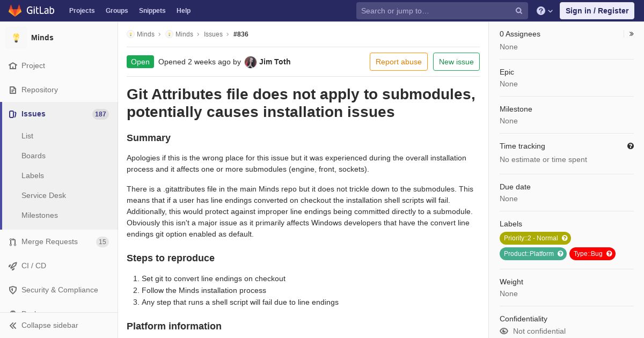Screen dimensions: 644x338
Task: Click the Report abuse button
Action: point(399,62)
